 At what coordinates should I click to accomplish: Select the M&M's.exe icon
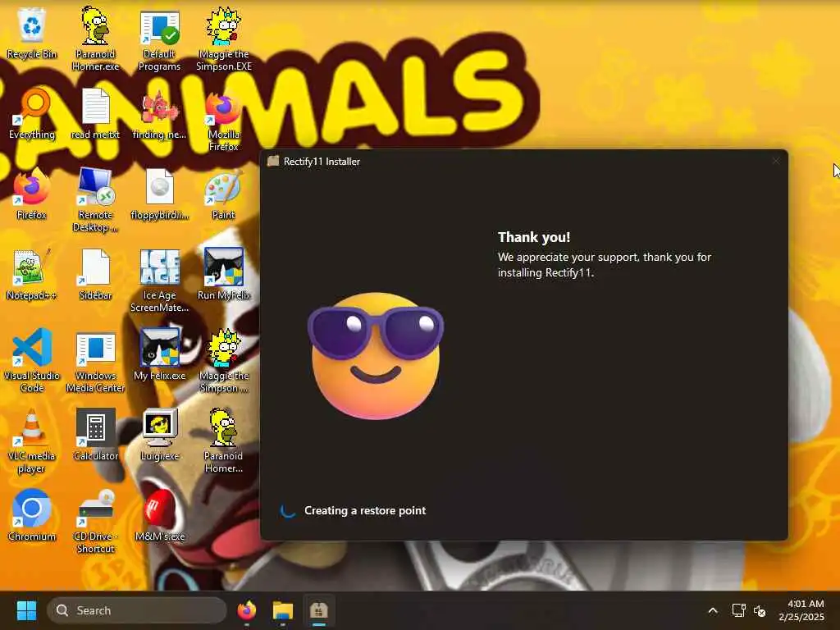[x=159, y=515]
